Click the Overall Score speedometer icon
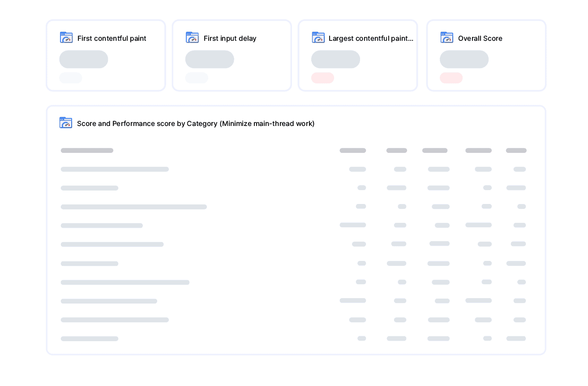The height and width of the screenshot is (386, 588). coord(447,38)
